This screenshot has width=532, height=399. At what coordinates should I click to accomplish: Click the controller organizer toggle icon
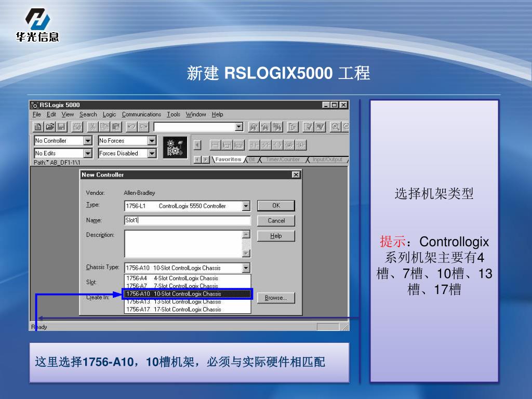click(x=292, y=127)
